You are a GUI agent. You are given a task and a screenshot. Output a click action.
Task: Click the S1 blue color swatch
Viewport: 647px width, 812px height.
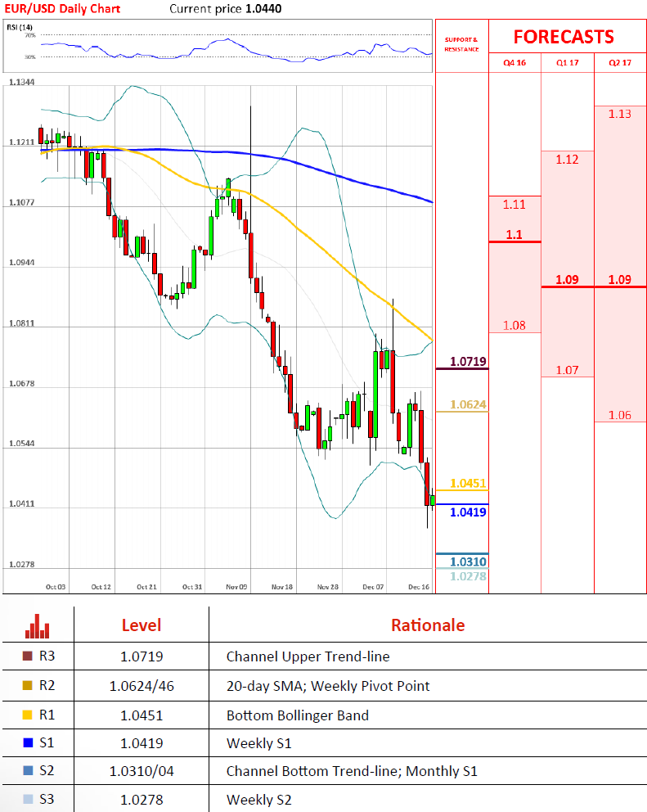pos(29,743)
